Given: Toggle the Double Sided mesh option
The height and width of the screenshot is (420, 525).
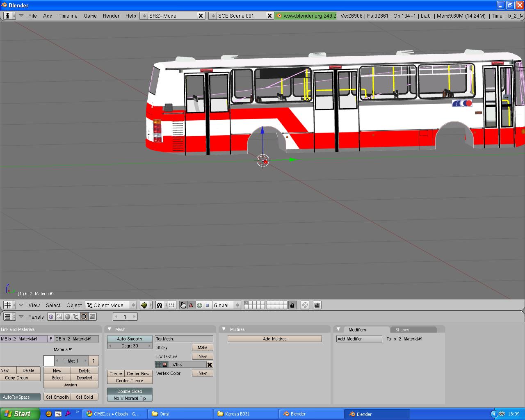Looking at the screenshot, I should 129,391.
